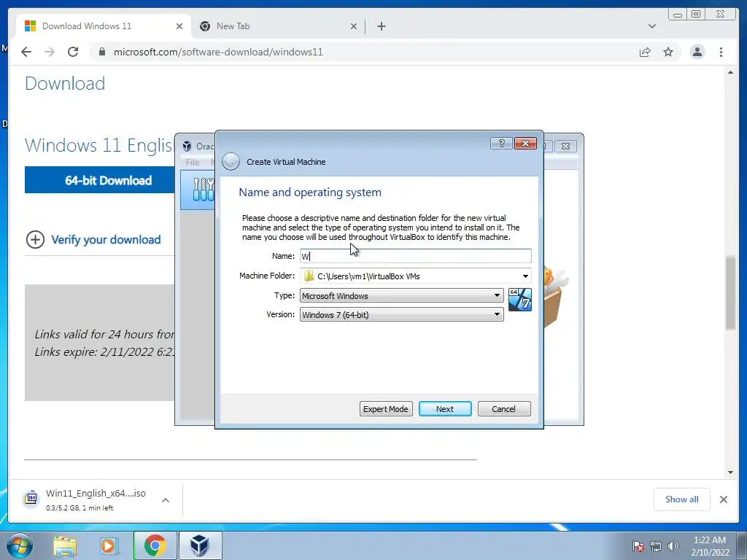This screenshot has width=747, height=560.
Task: Open File menu in VirtualBox Manager window
Action: [193, 163]
